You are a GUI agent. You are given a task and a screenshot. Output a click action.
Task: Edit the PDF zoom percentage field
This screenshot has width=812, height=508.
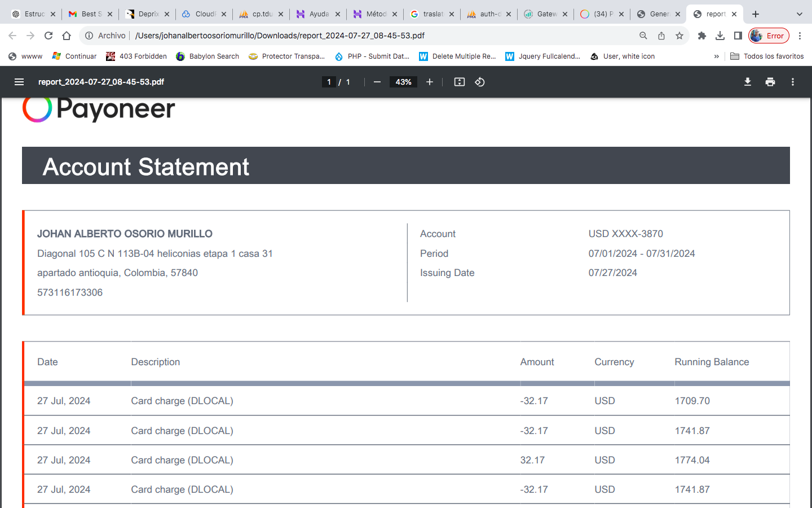403,82
